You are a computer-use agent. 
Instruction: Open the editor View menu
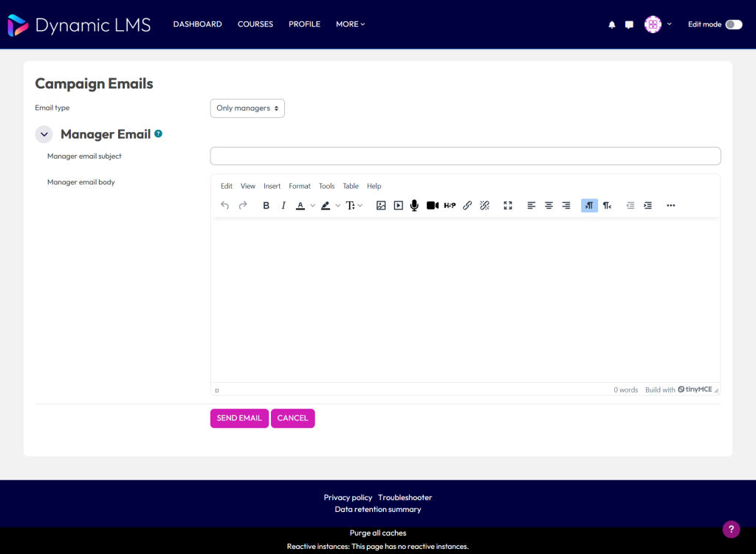coord(248,186)
